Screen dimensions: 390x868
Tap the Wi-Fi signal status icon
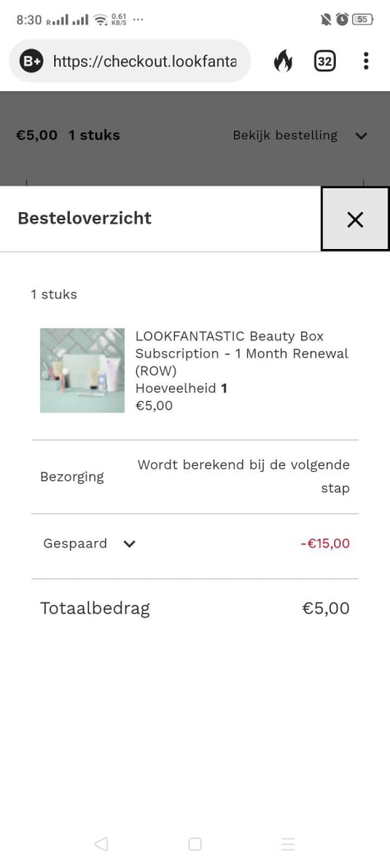[x=100, y=21]
